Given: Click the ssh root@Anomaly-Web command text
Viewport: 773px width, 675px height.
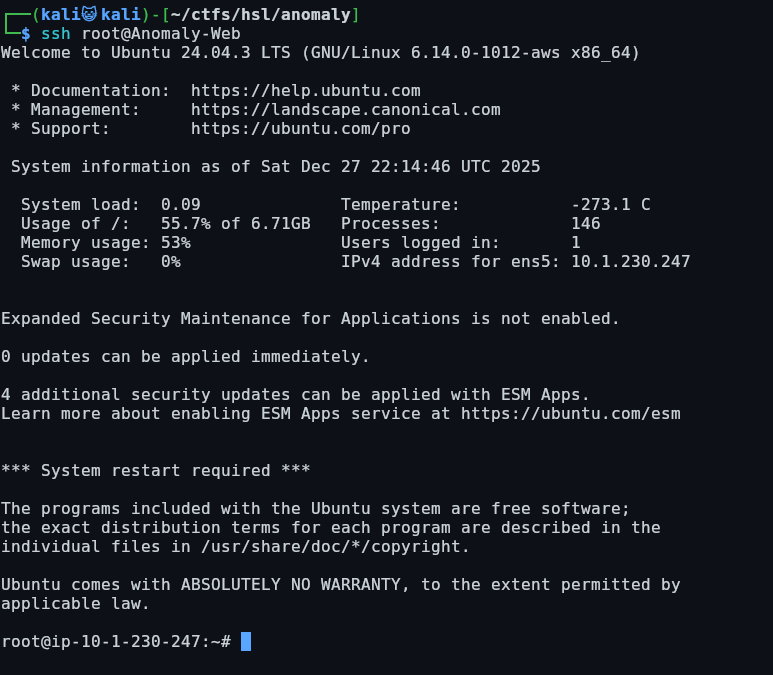Looking at the screenshot, I should tap(140, 34).
